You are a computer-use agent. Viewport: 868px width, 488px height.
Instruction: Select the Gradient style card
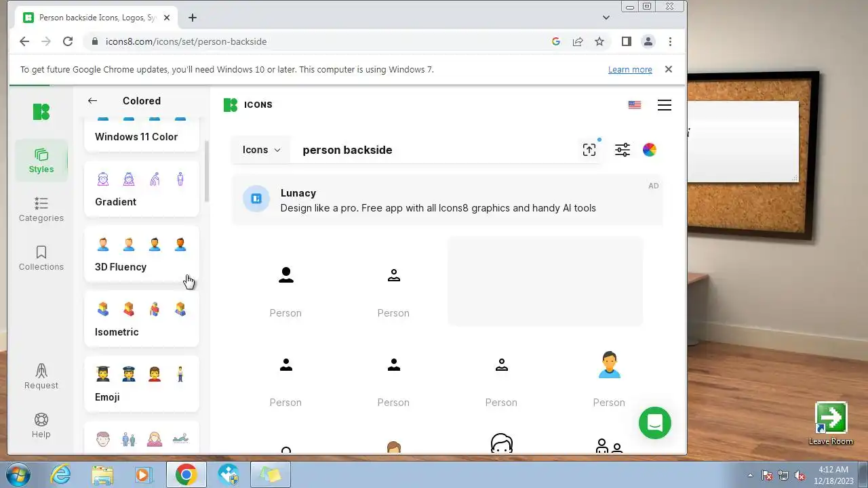(142, 188)
